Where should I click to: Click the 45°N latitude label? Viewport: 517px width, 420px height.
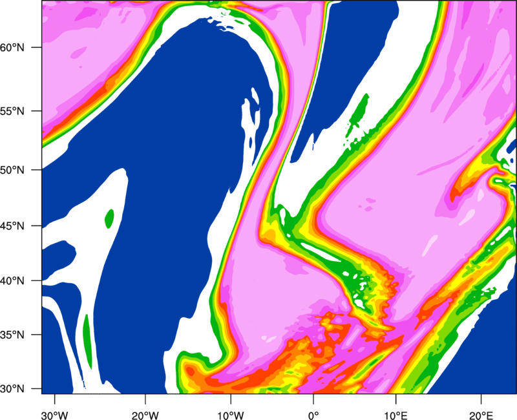(x=12, y=226)
